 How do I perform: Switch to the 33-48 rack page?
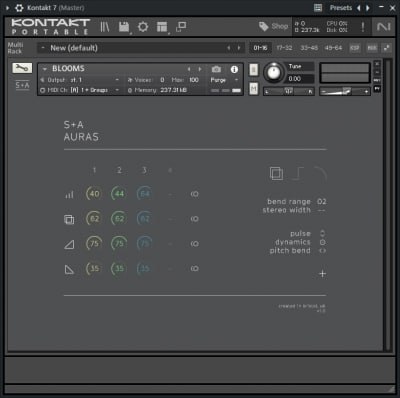(x=309, y=48)
